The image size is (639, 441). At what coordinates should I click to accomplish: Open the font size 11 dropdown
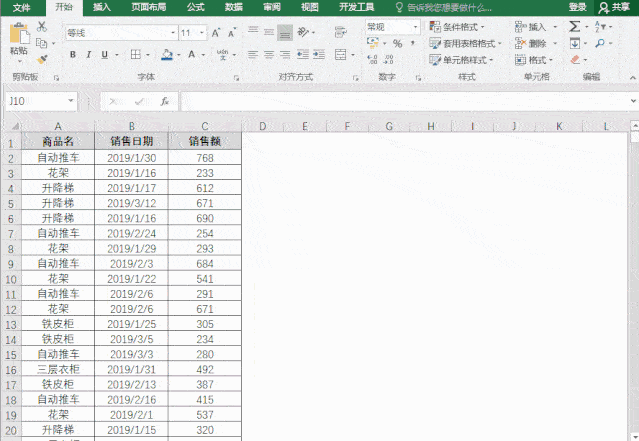202,33
